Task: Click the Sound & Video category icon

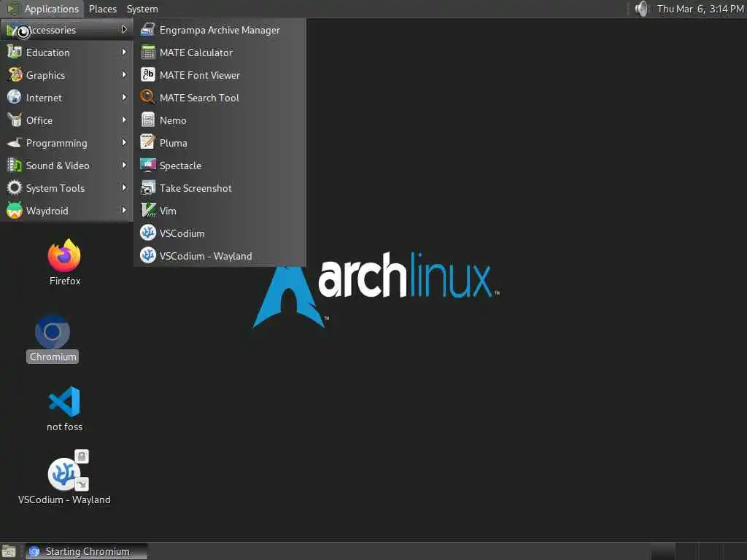Action: pyautogui.click(x=15, y=166)
